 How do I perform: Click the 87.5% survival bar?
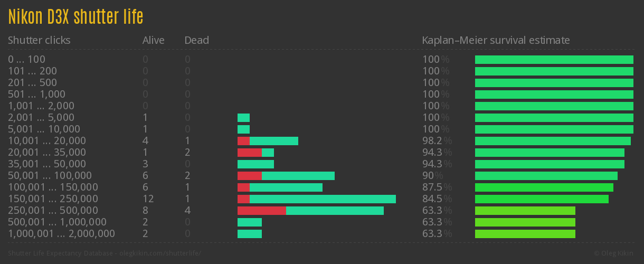click(x=544, y=187)
